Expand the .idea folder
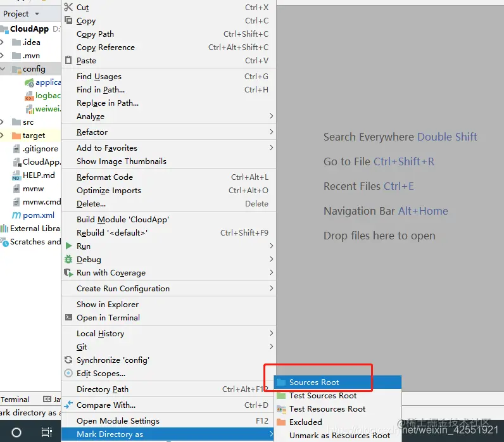 (2, 42)
